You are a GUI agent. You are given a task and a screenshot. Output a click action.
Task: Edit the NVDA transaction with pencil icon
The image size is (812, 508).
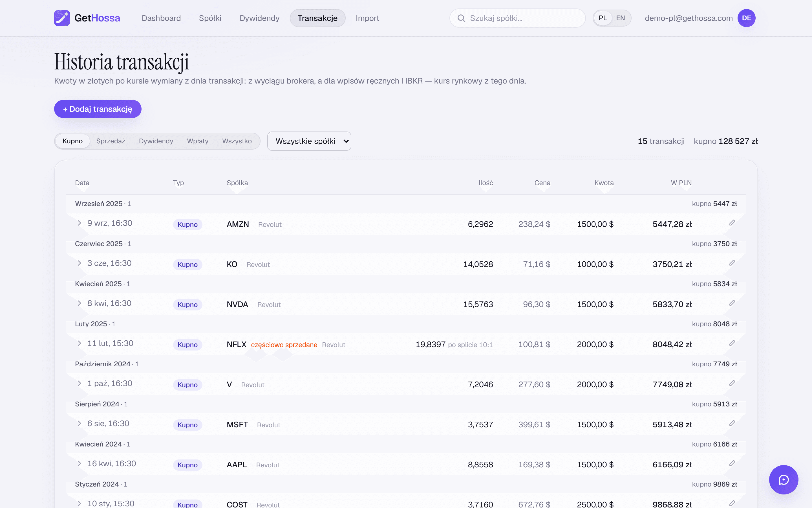(732, 303)
